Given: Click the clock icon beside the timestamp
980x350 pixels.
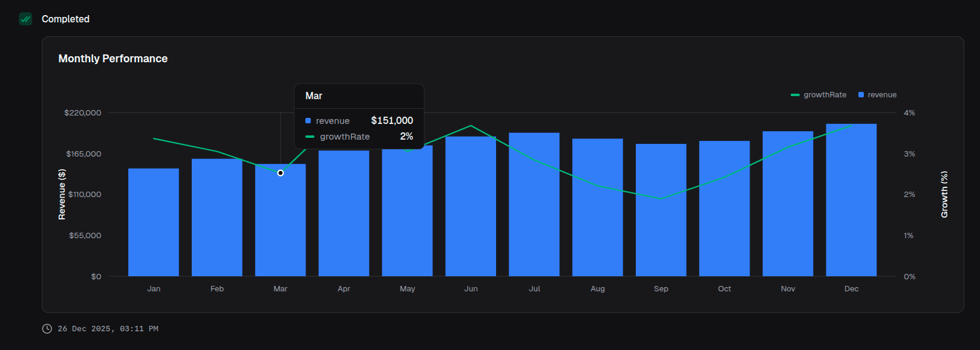Looking at the screenshot, I should click(x=47, y=329).
